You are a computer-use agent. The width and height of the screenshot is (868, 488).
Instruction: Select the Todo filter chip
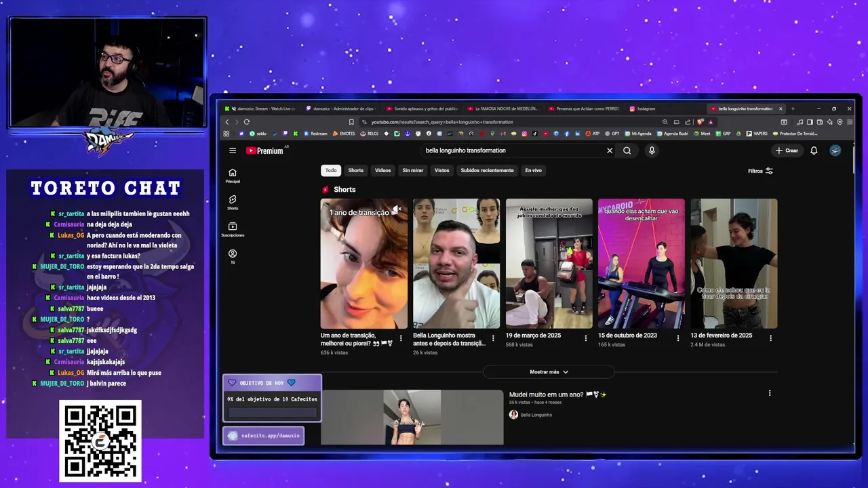coord(331,170)
